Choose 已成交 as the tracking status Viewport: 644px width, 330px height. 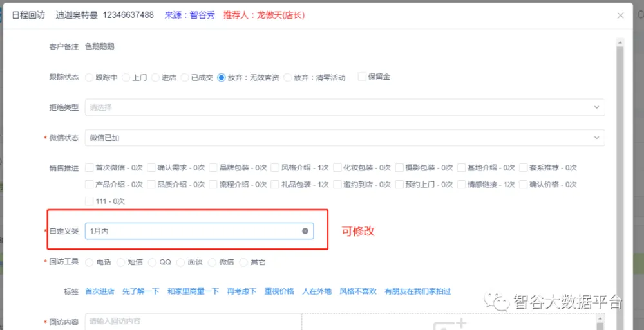pyautogui.click(x=185, y=77)
